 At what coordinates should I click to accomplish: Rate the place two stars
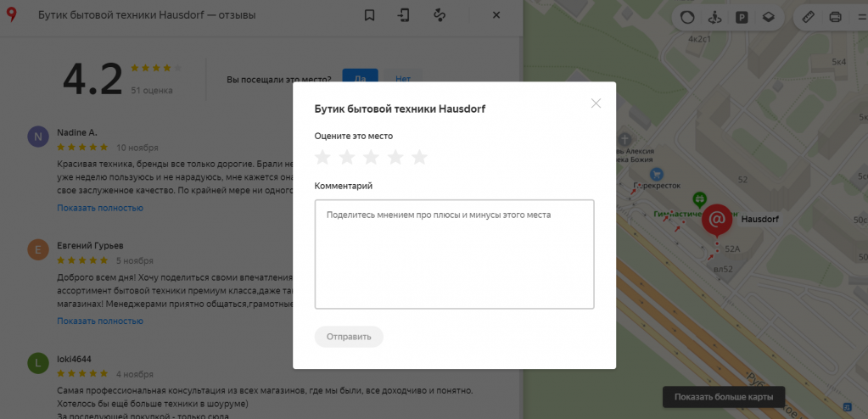click(x=347, y=157)
